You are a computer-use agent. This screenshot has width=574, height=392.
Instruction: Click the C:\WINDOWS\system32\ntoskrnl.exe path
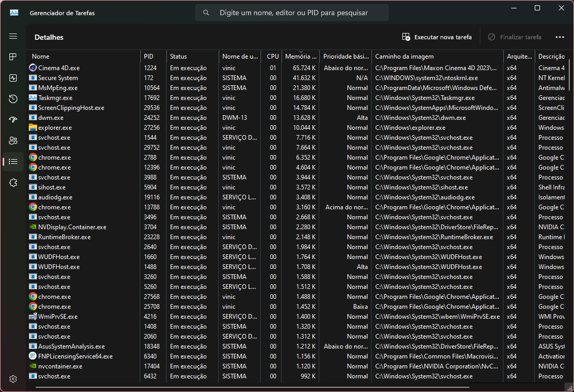click(x=426, y=77)
